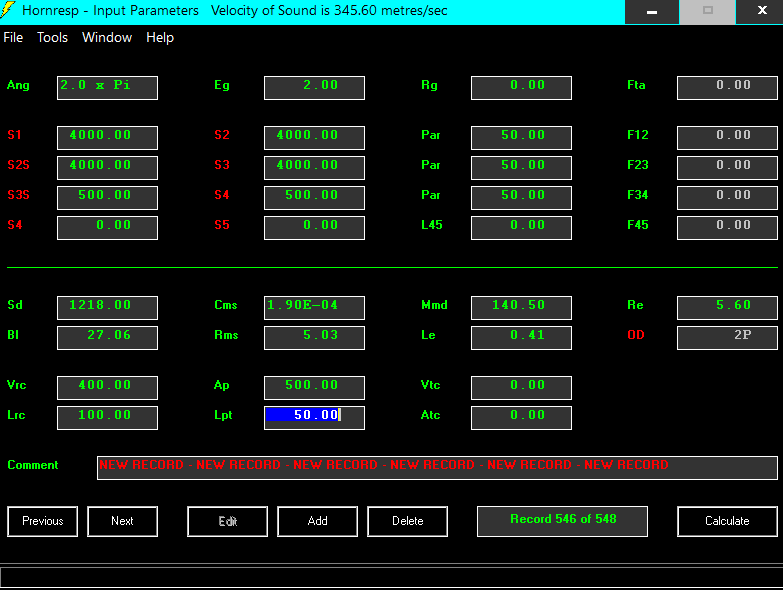Select the Eg input field
Viewport: 783px width, 590px height.
click(x=314, y=88)
